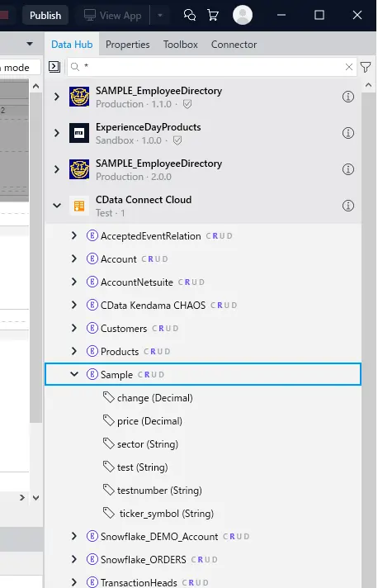Click the Publish button

[45, 16]
